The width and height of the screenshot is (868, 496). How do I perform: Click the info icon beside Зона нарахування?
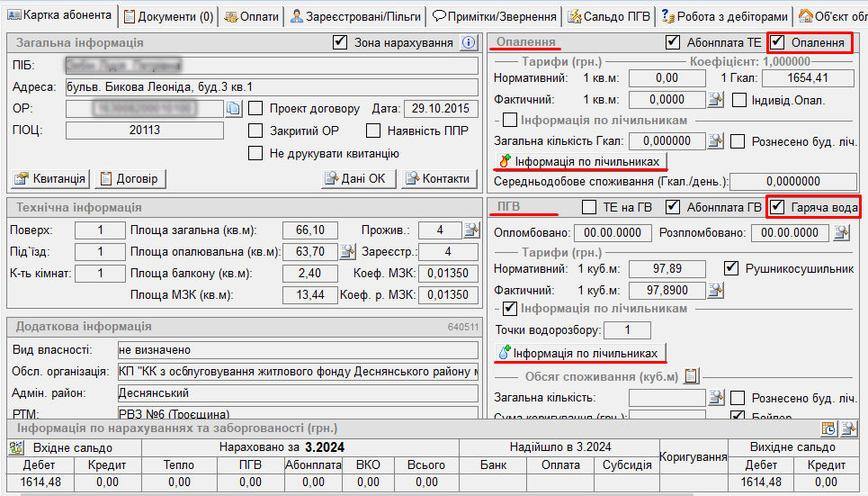coord(469,42)
